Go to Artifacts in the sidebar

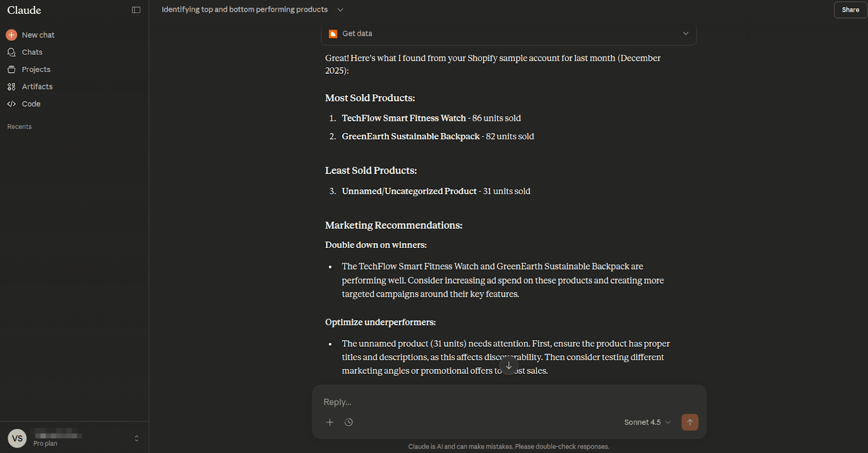tap(37, 87)
